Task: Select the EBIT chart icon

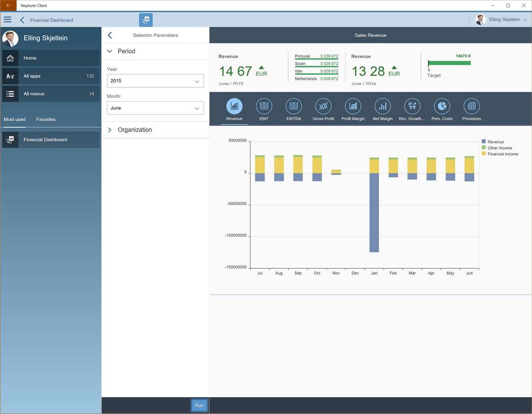Action: 264,106
